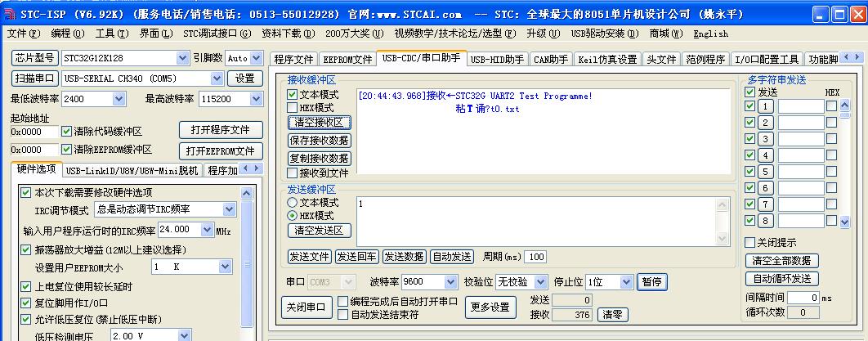
Task: Click 保存接收数据 button
Action: pyautogui.click(x=320, y=141)
